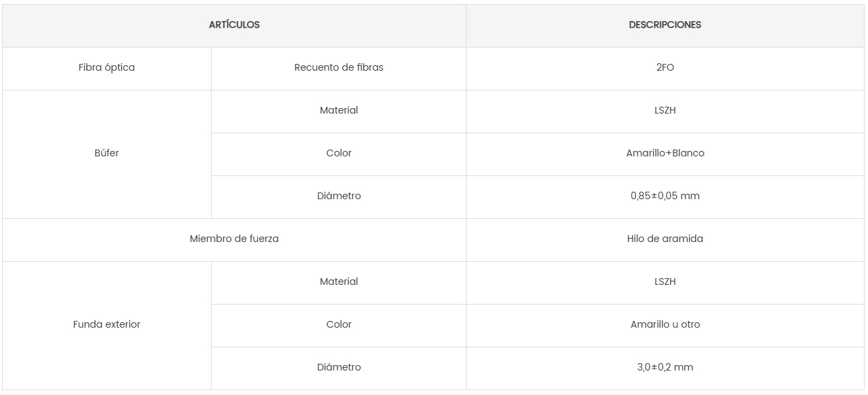This screenshot has width=868, height=395.
Task: Click the Amarillo u otro value
Action: pos(665,325)
